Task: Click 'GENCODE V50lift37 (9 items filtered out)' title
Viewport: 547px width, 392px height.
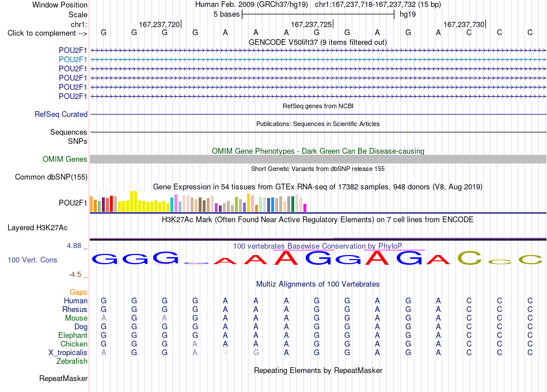Action: (318, 42)
